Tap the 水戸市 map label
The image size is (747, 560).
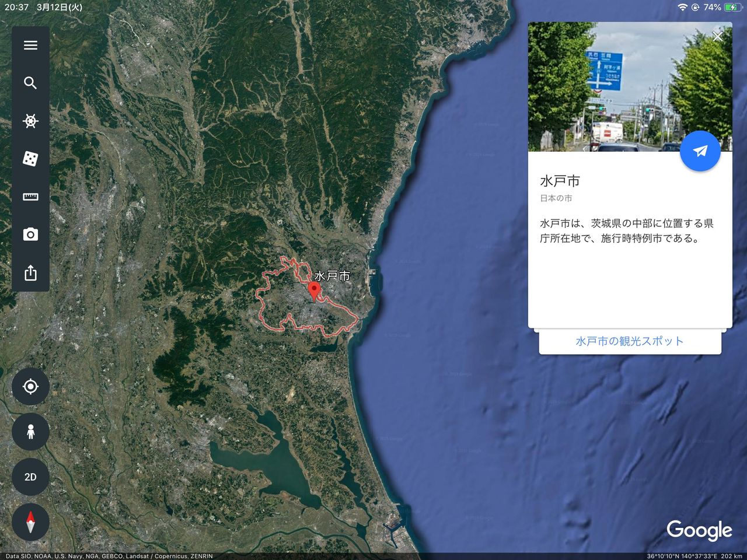332,276
